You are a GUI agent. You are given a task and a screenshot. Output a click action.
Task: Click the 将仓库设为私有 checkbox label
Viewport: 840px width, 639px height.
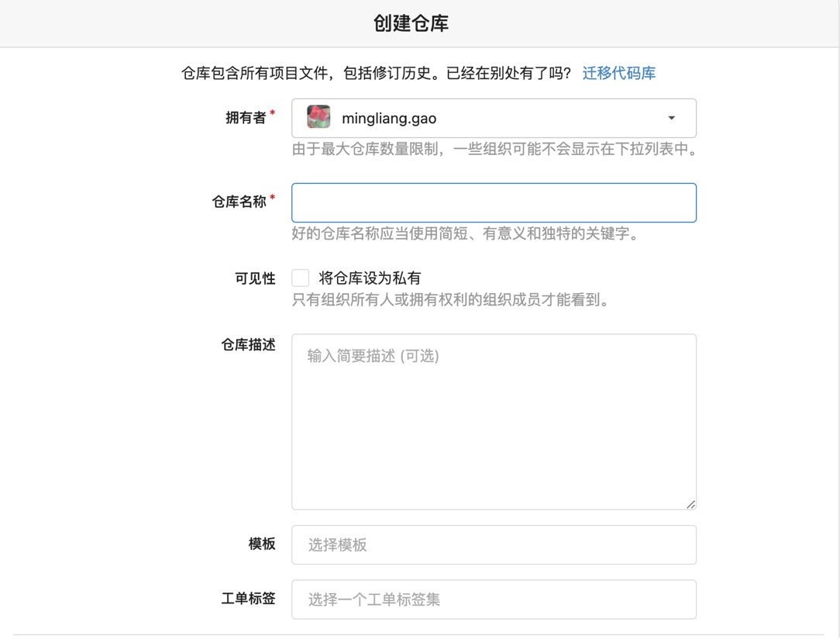click(x=370, y=278)
